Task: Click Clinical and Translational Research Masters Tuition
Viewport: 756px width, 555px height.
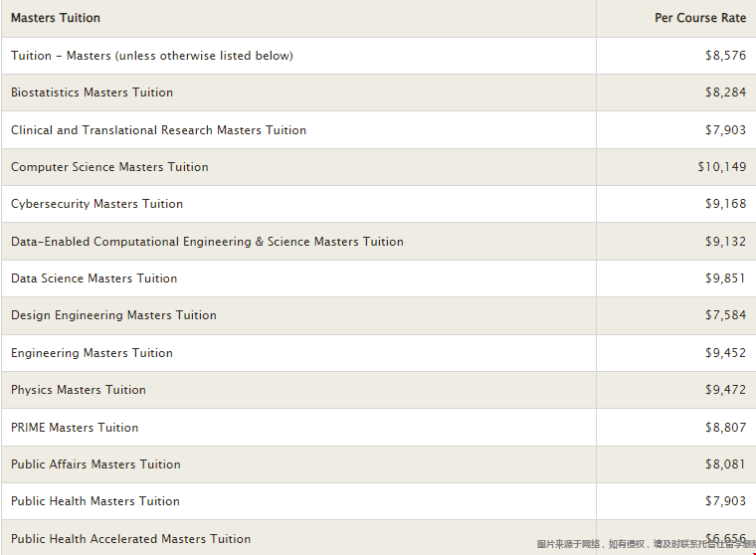Action: tap(158, 130)
